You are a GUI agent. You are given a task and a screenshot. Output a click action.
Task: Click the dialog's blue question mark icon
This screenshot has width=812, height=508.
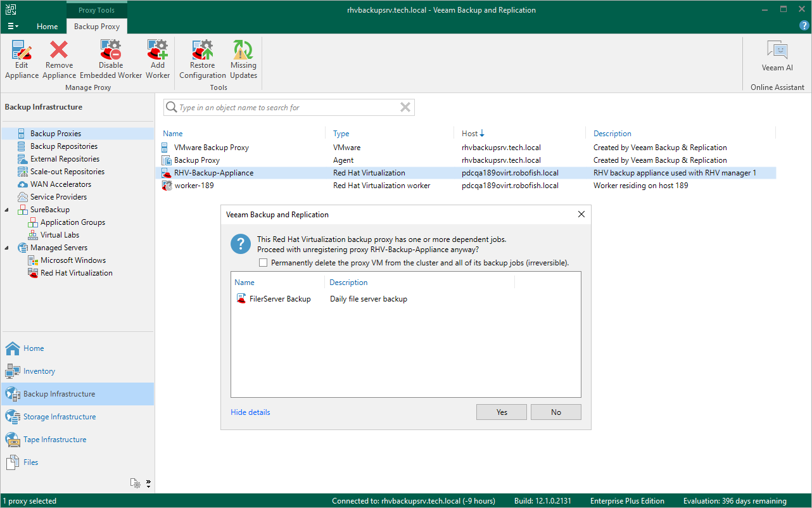(x=241, y=245)
